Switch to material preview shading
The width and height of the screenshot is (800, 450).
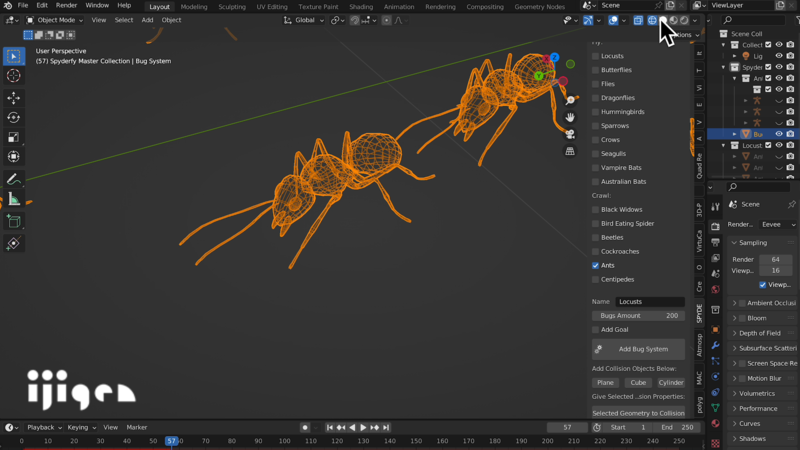click(674, 20)
